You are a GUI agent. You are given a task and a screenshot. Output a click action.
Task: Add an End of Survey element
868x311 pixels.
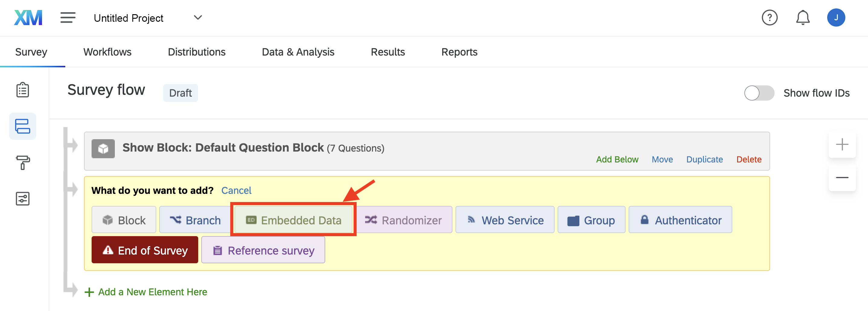click(x=145, y=250)
